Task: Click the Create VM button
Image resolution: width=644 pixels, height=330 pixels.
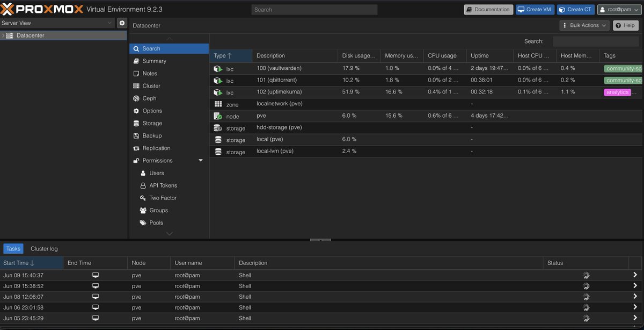Action: [x=535, y=9]
